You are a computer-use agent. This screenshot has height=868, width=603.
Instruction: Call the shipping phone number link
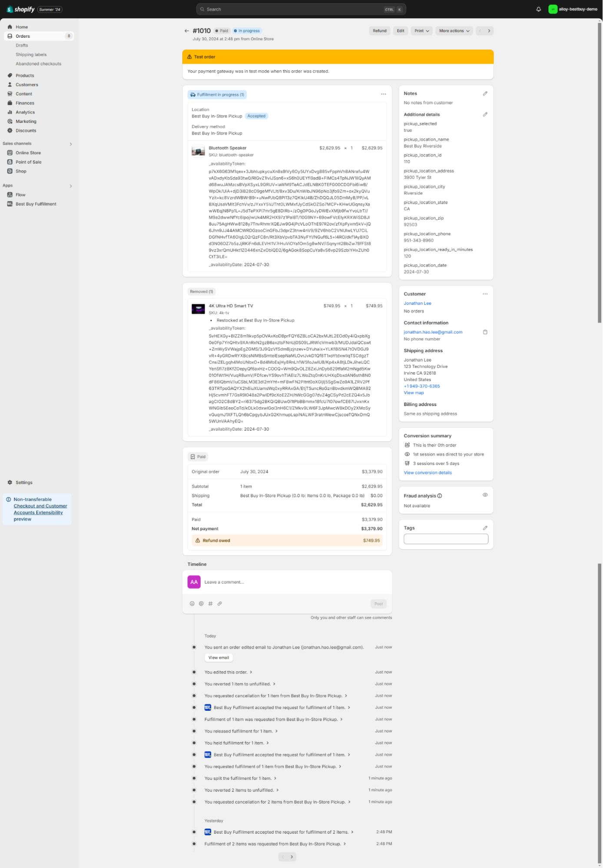(x=422, y=386)
